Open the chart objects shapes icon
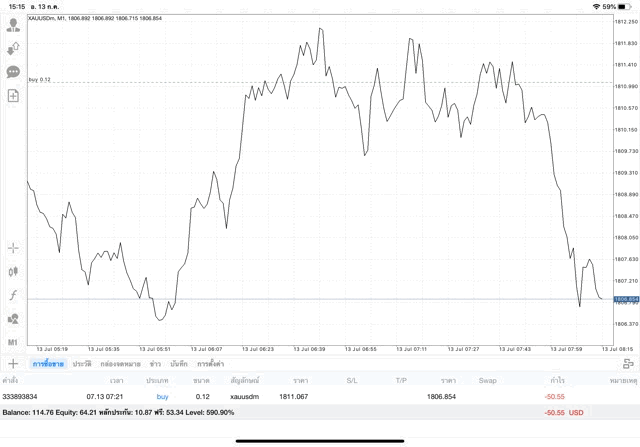 tap(13, 319)
